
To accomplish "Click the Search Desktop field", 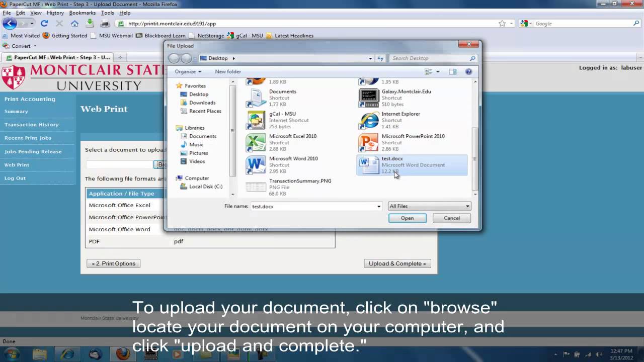I will (429, 58).
